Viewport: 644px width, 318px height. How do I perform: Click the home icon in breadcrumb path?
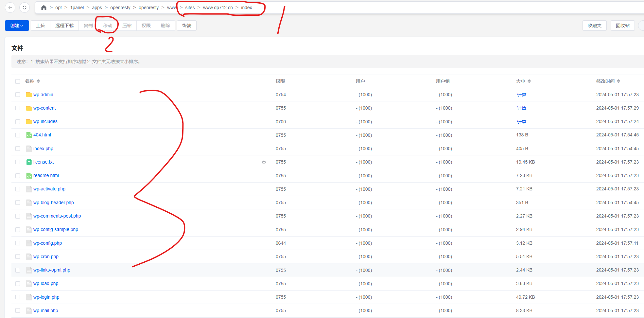(44, 8)
